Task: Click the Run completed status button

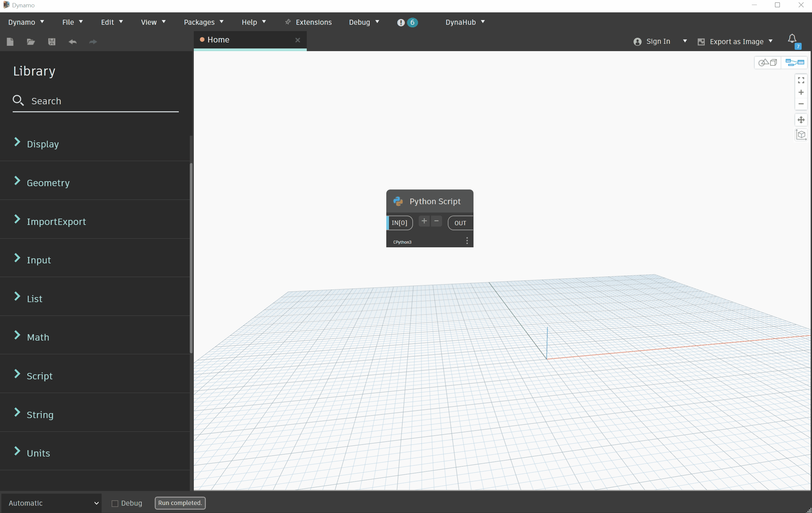Action: point(180,503)
